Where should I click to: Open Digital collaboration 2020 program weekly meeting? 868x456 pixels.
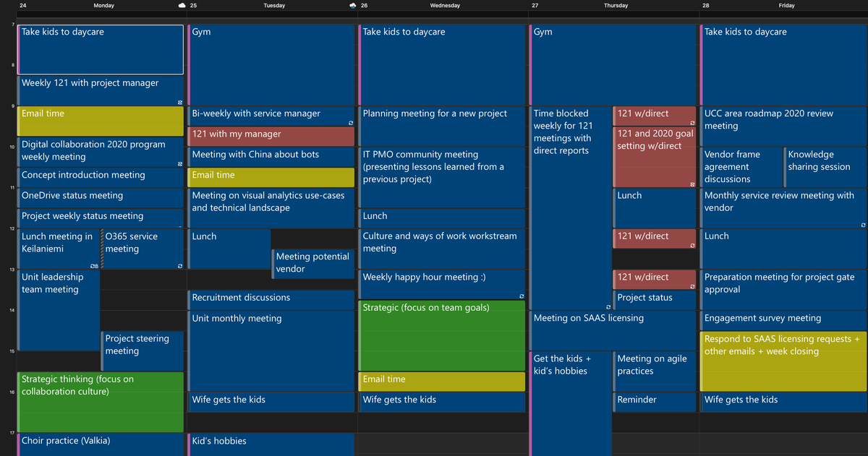(101, 152)
